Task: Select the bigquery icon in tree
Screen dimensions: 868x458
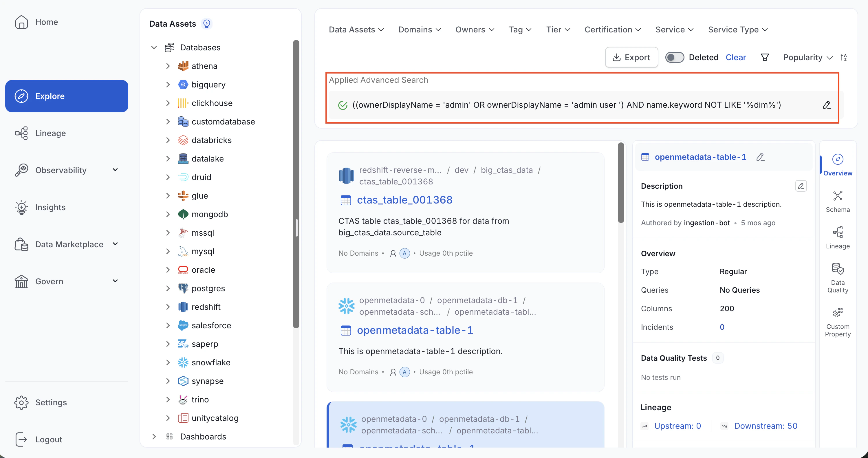Action: [183, 85]
